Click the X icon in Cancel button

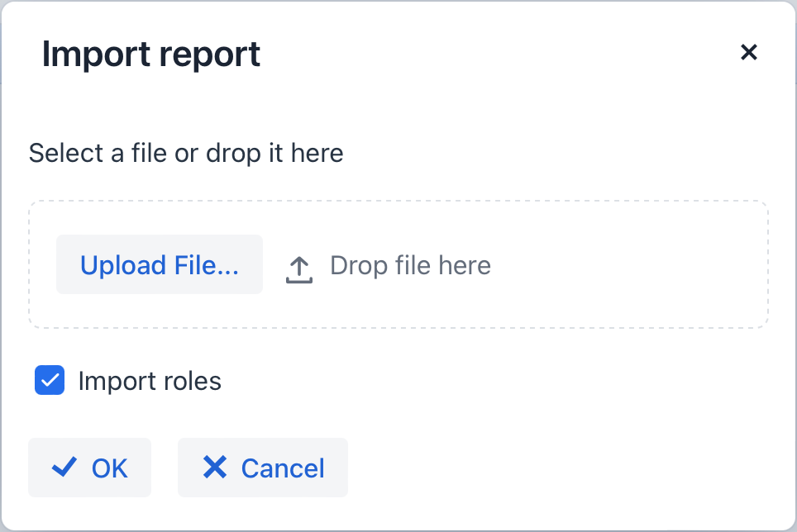click(x=215, y=468)
